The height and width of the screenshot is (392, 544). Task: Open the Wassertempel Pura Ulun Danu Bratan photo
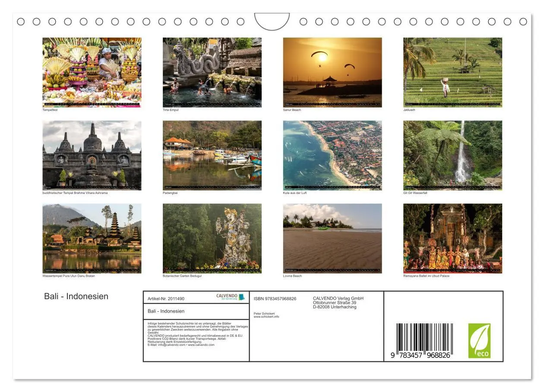point(92,237)
